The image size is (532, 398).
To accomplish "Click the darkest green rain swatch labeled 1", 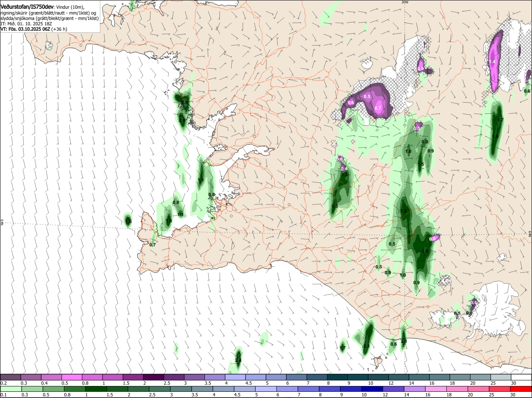I will (96, 389).
